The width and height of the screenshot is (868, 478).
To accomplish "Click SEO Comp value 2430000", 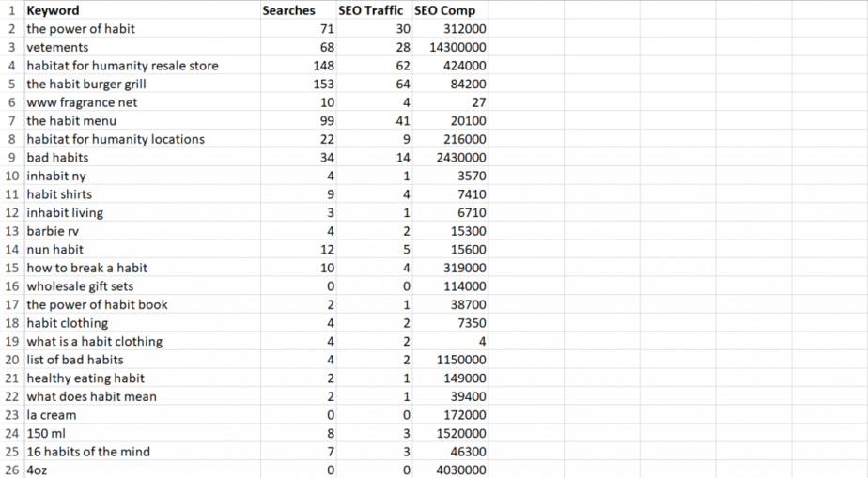I will 450,157.
